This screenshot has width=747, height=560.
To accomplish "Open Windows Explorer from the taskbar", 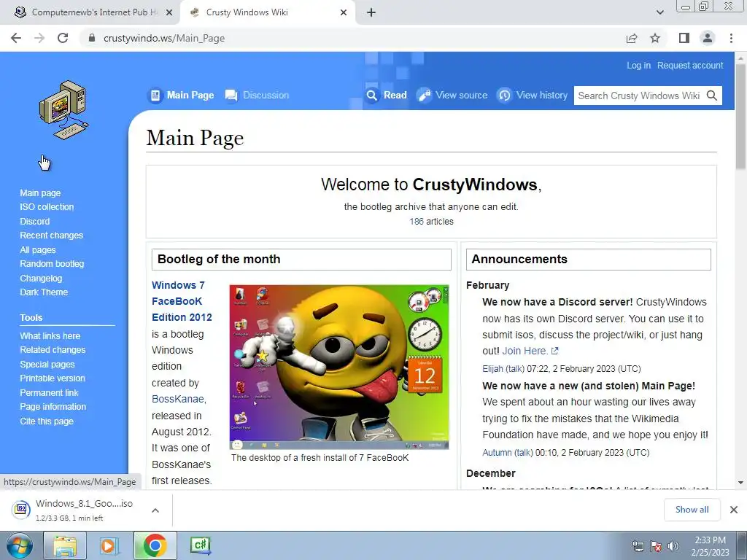I will pyautogui.click(x=65, y=545).
